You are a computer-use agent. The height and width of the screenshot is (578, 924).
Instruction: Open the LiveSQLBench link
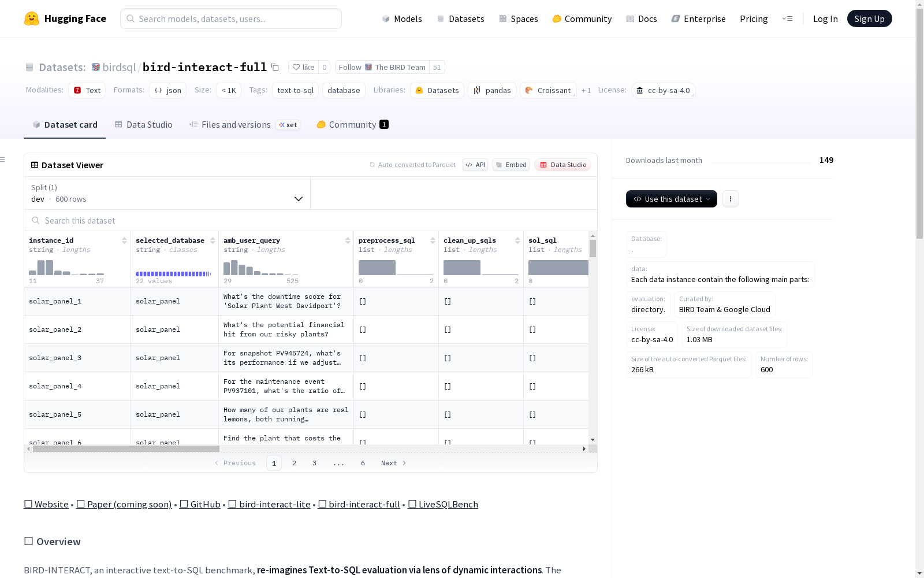pos(443,504)
